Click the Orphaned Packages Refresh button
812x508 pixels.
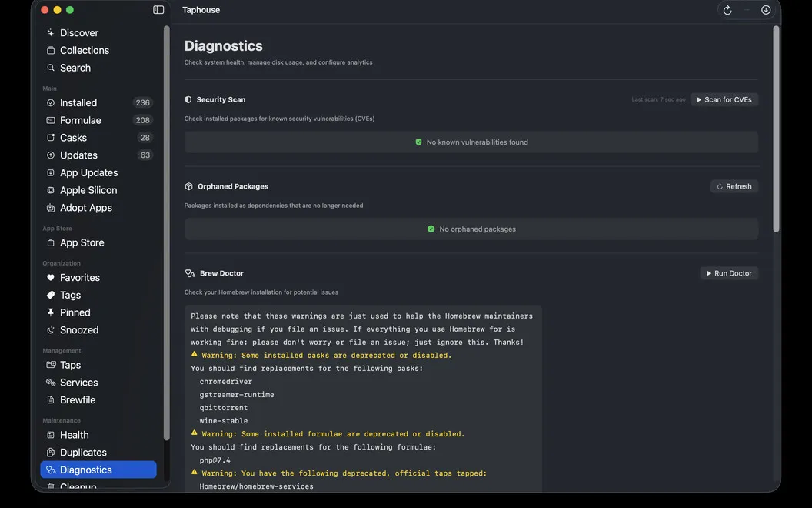pyautogui.click(x=734, y=186)
